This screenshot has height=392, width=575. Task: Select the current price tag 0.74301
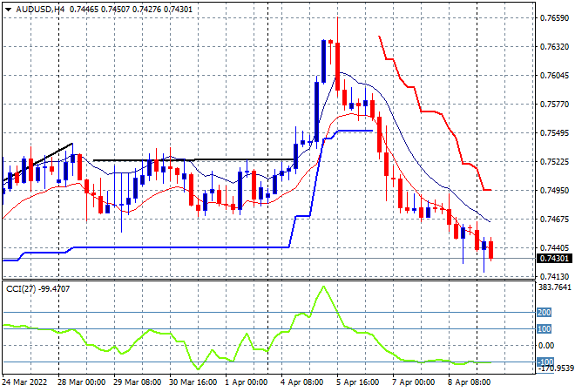click(x=554, y=259)
